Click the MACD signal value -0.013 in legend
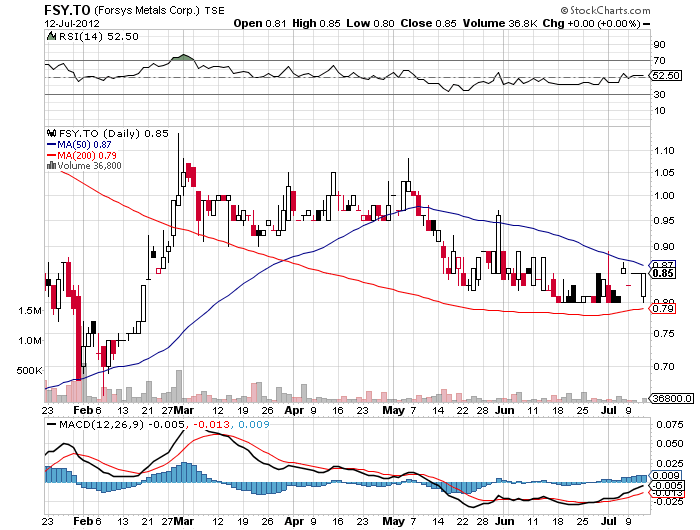This screenshot has height=530, width=700. [x=211, y=424]
